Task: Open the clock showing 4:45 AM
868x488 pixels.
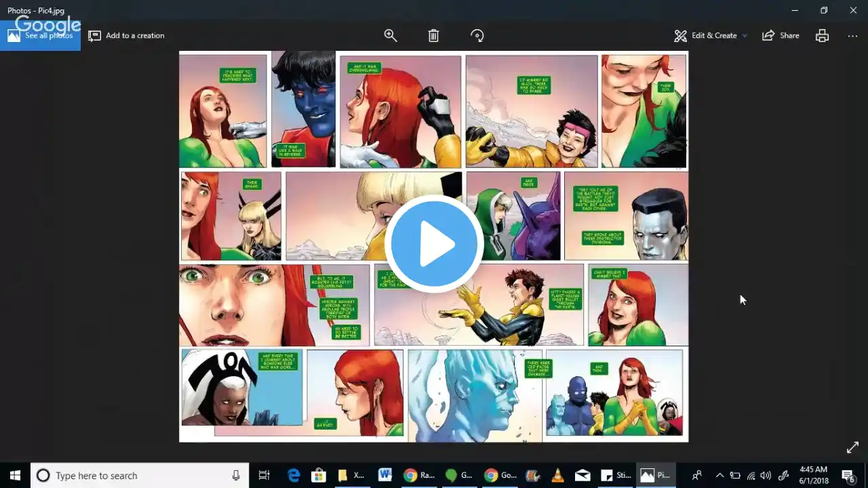Action: coord(814,475)
